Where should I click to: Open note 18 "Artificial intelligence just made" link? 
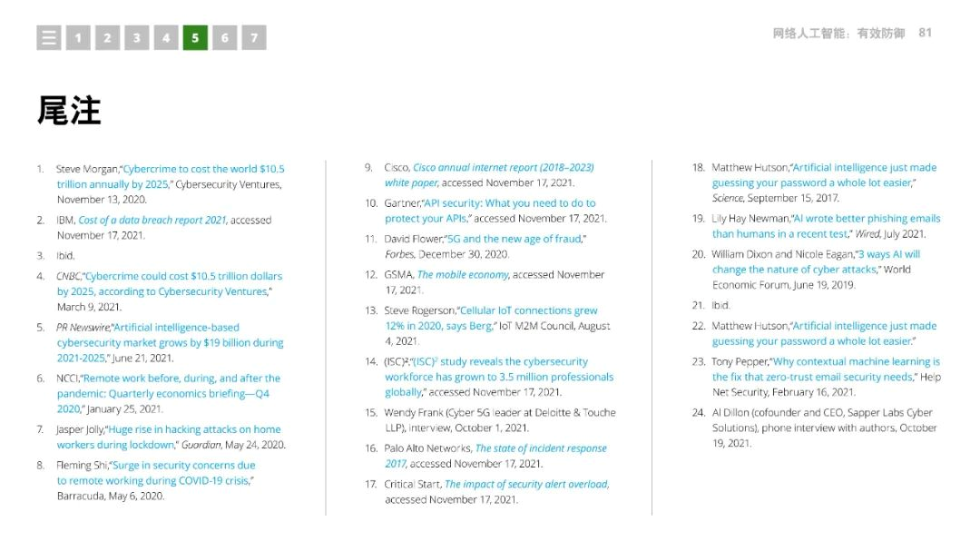[865, 168]
